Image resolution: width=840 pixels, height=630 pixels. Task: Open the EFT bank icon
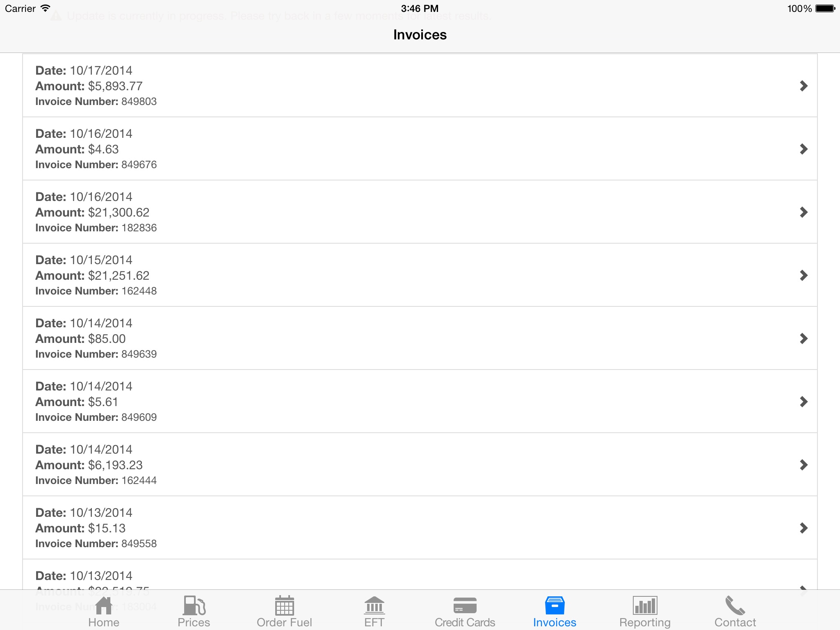[x=374, y=605]
